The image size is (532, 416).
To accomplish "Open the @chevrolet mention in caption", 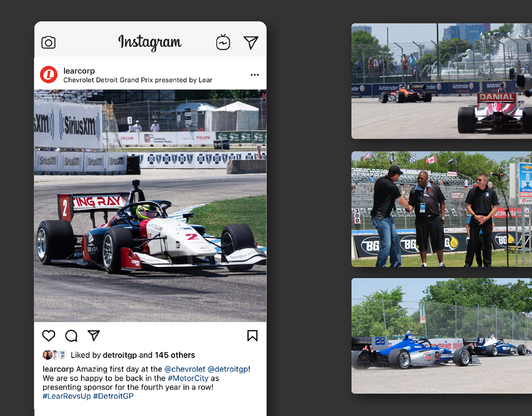I will (185, 369).
